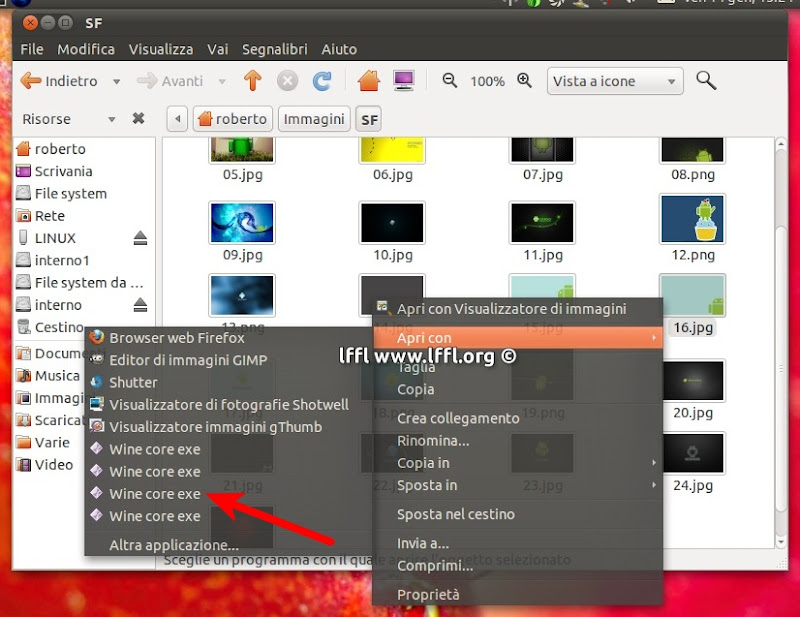Screen dimensions: 800x617
Task: Go up one level with the arrow icon
Action: (x=252, y=81)
